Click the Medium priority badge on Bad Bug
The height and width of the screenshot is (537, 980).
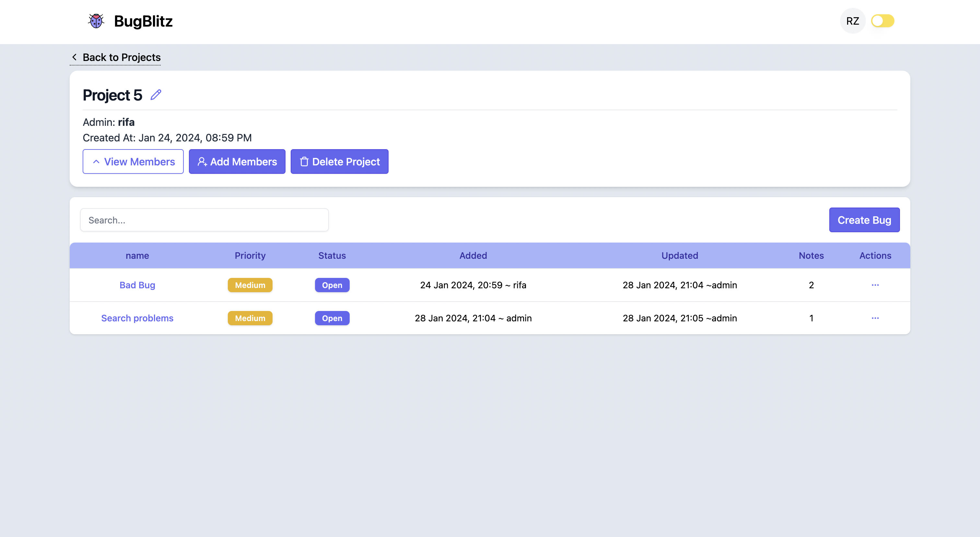250,285
